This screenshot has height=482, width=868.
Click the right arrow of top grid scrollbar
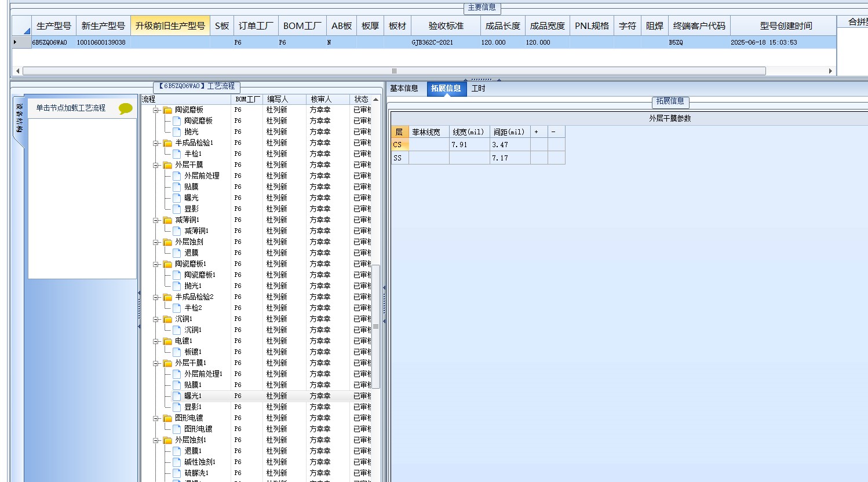pos(830,71)
